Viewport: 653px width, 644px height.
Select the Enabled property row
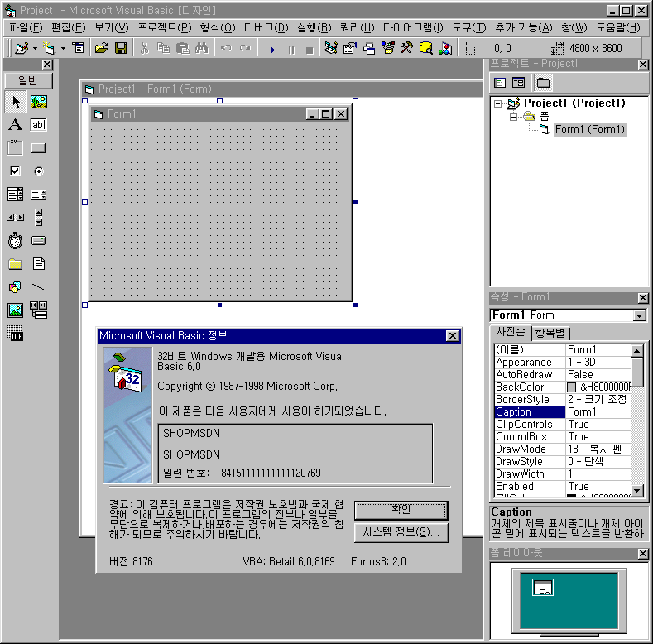point(563,487)
